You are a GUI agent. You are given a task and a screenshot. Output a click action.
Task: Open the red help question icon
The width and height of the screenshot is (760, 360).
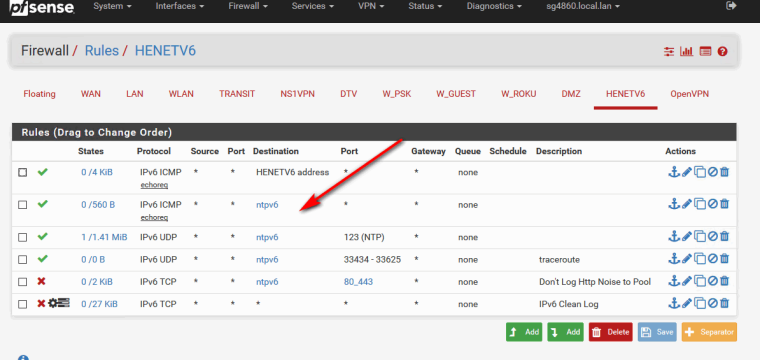tap(722, 51)
